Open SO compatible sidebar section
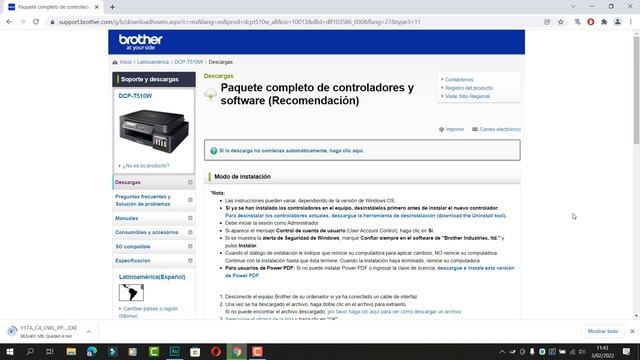 pos(154,247)
